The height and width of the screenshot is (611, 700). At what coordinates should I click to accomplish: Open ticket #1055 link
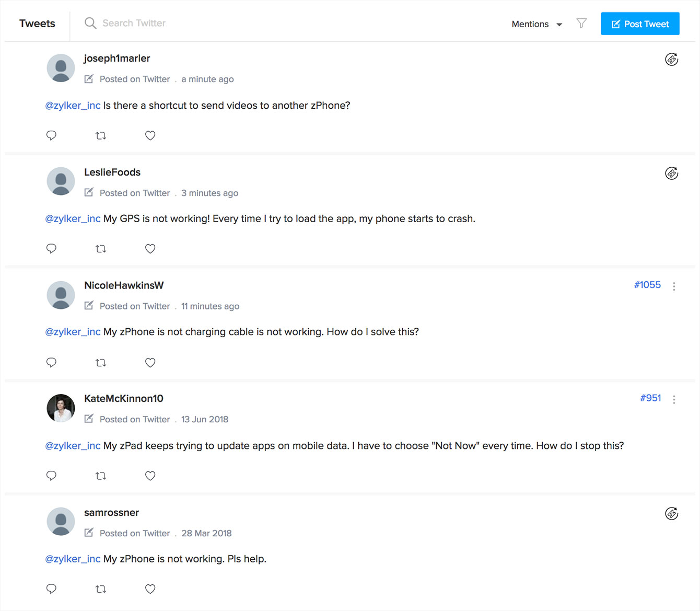pos(647,285)
